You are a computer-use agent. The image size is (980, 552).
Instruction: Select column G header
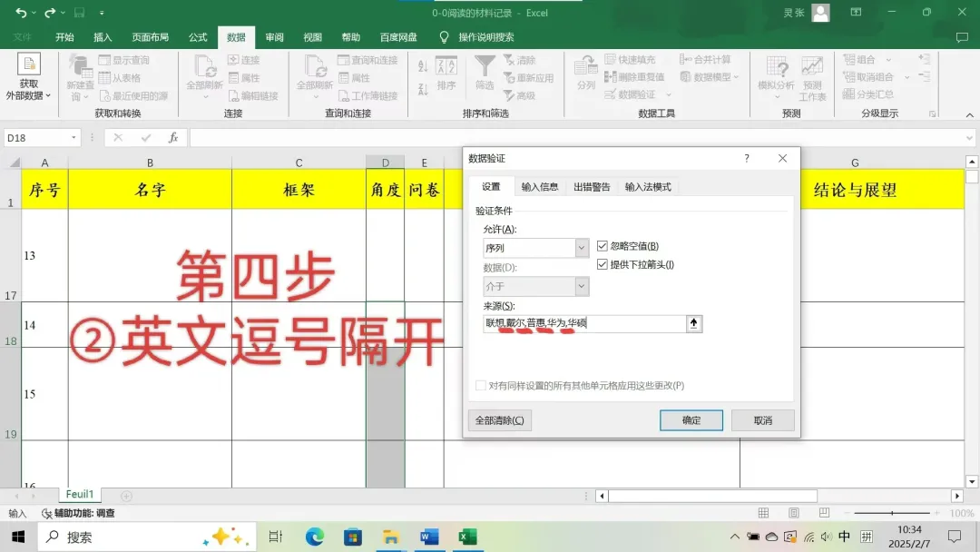coord(854,163)
